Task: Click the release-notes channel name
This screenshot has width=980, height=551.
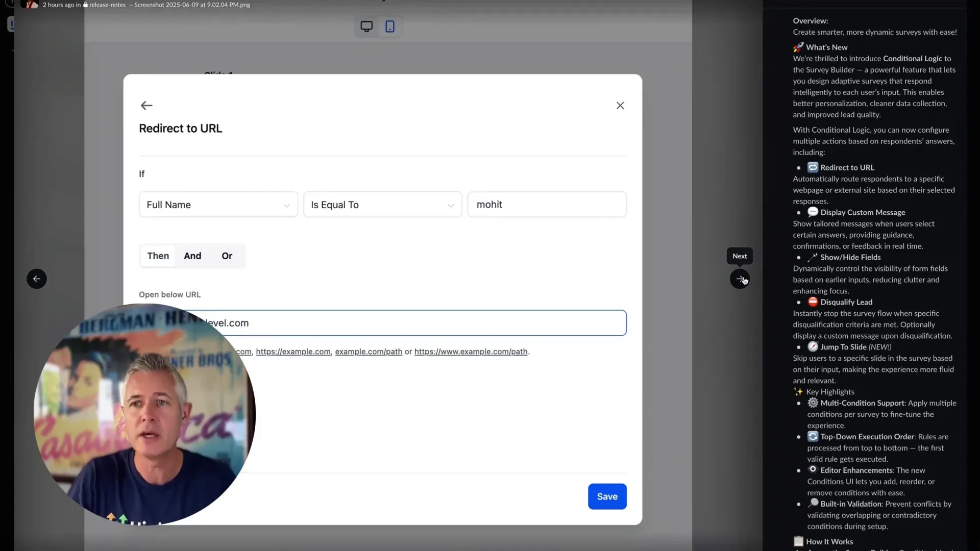Action: [107, 5]
